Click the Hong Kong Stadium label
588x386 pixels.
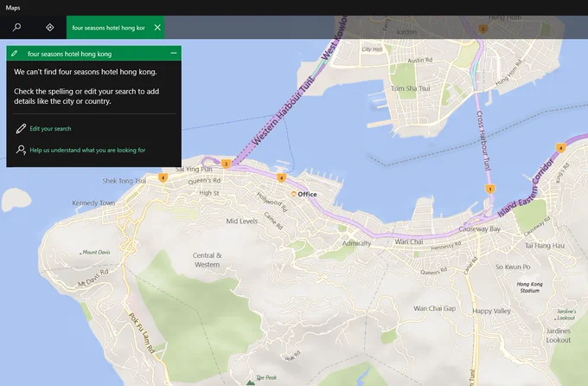[x=529, y=287]
